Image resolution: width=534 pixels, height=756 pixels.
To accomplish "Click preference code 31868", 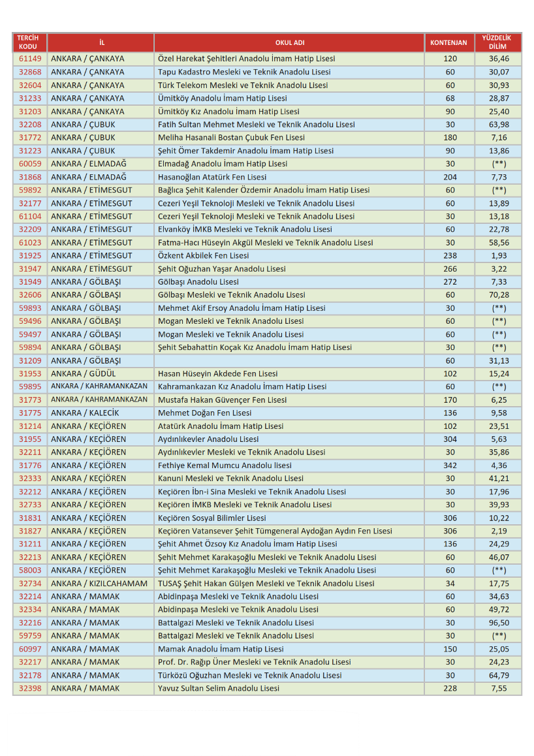I will [29, 177].
